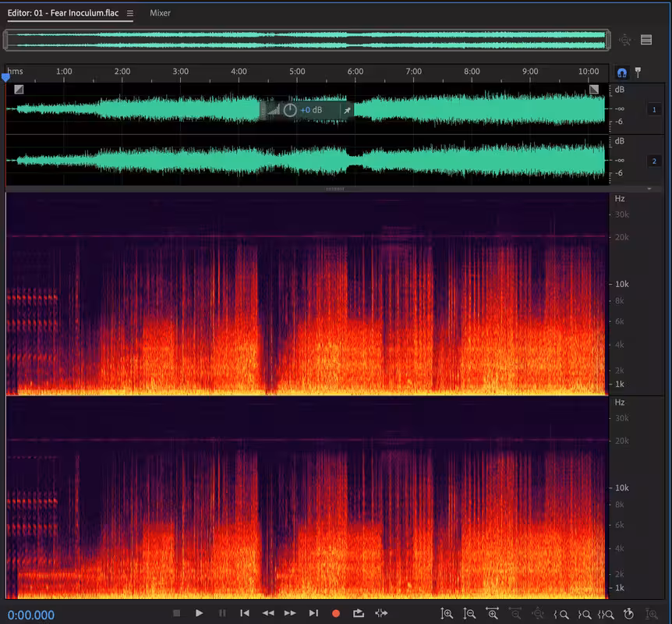
Task: Click the blue playhead marker on ruler
Action: point(5,78)
